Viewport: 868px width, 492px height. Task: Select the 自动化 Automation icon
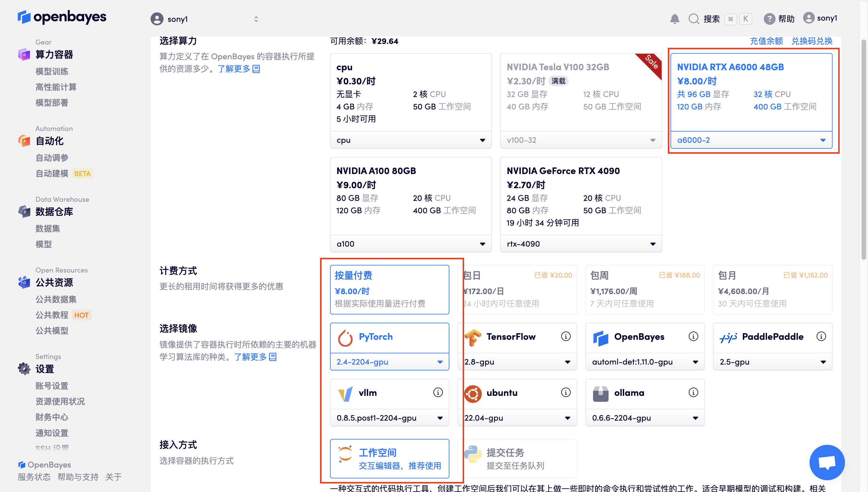tap(24, 141)
